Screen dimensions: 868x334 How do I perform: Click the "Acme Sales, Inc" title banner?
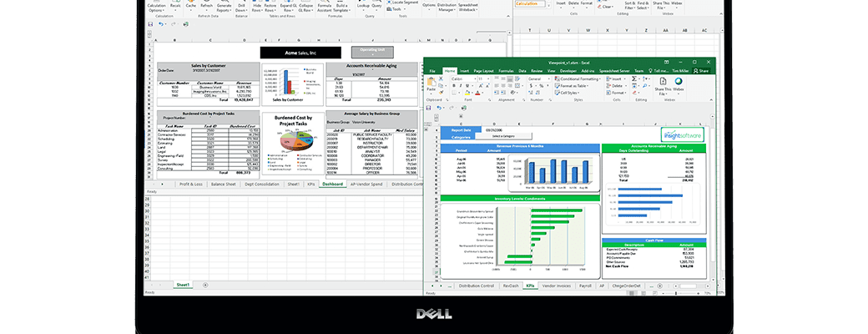click(x=300, y=53)
